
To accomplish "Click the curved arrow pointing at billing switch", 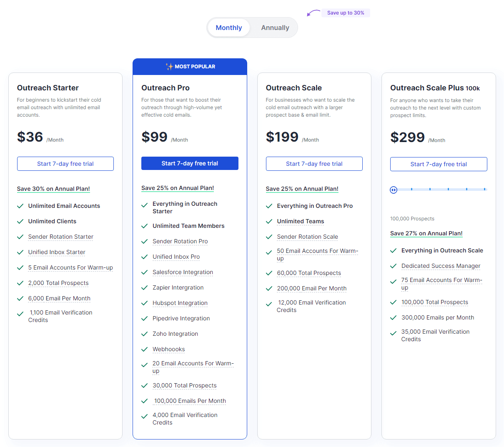I will coord(313,12).
